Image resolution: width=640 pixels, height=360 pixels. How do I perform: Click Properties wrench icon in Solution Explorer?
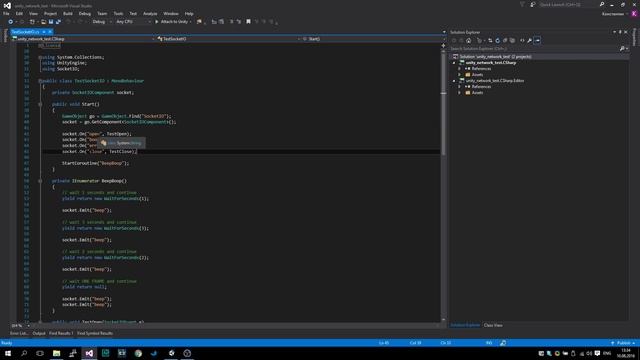[529, 40]
